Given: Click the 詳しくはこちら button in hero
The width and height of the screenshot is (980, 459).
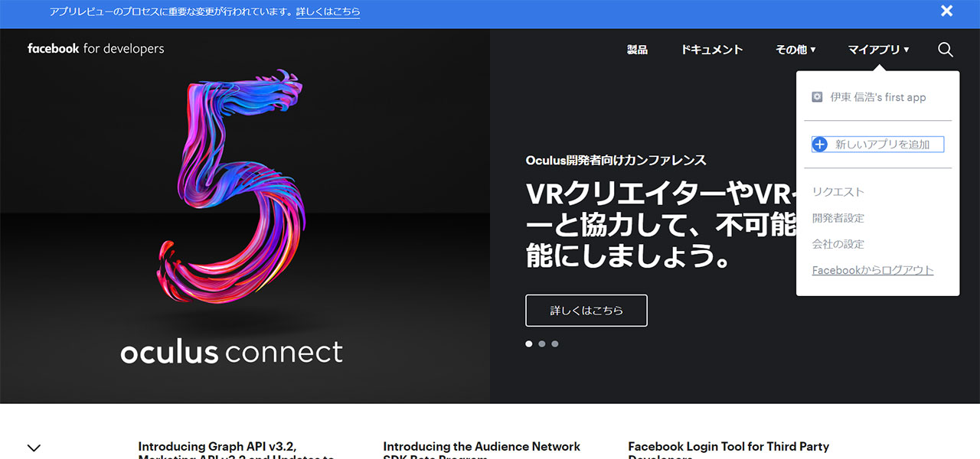Looking at the screenshot, I should 586,311.
